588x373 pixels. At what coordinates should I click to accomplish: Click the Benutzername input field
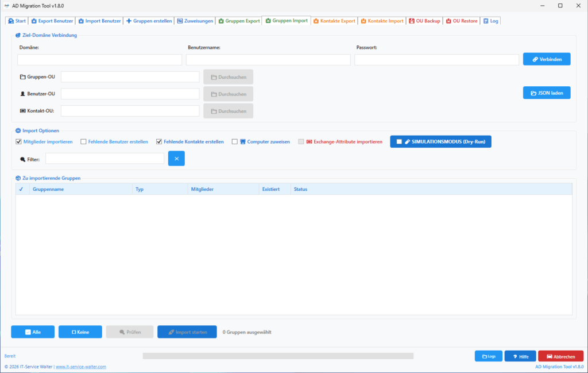point(268,60)
